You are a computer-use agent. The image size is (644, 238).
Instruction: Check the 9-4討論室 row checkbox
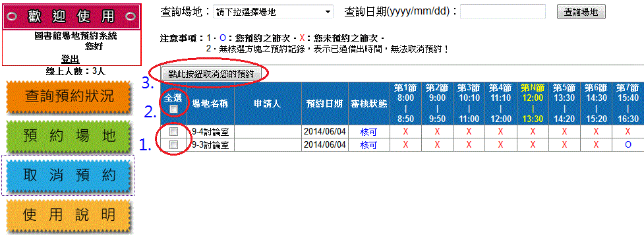click(x=174, y=132)
